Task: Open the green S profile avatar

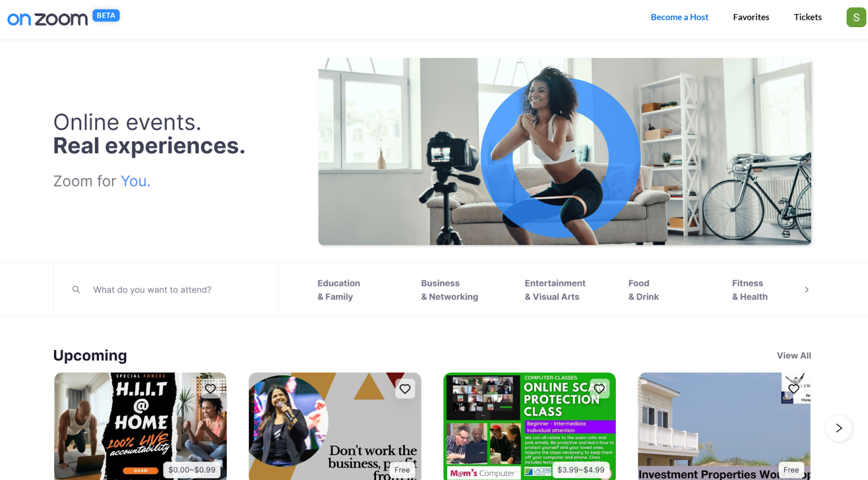Action: tap(856, 17)
